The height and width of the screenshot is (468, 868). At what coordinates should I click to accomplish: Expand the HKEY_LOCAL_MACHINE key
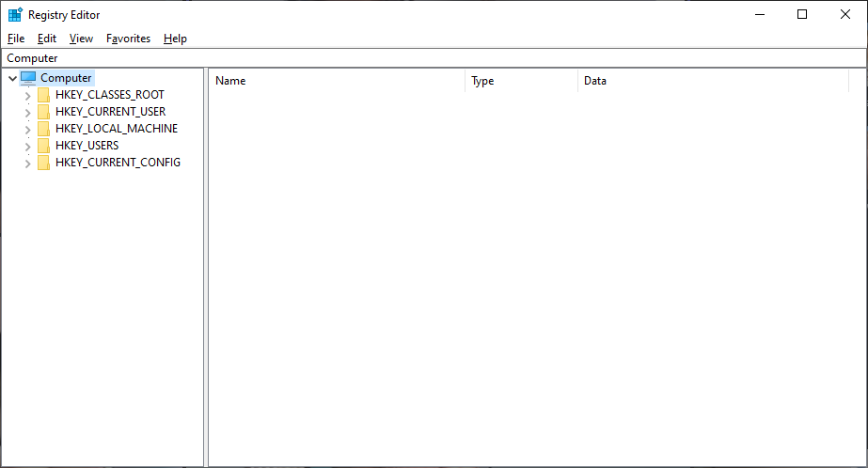[x=27, y=130]
